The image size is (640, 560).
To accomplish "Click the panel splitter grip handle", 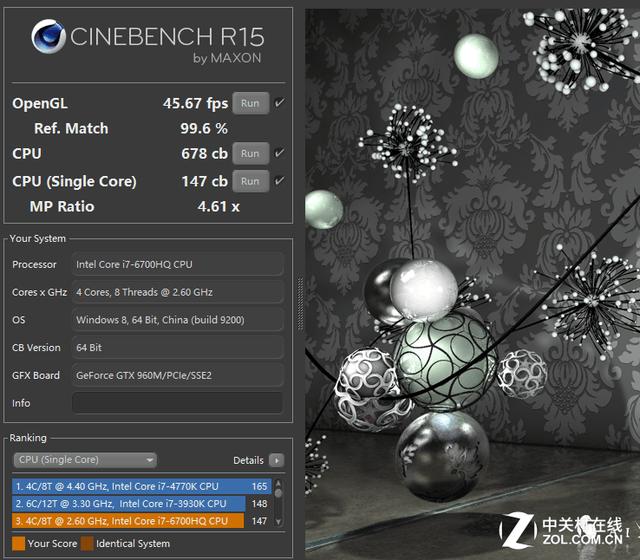I will click(x=300, y=304).
